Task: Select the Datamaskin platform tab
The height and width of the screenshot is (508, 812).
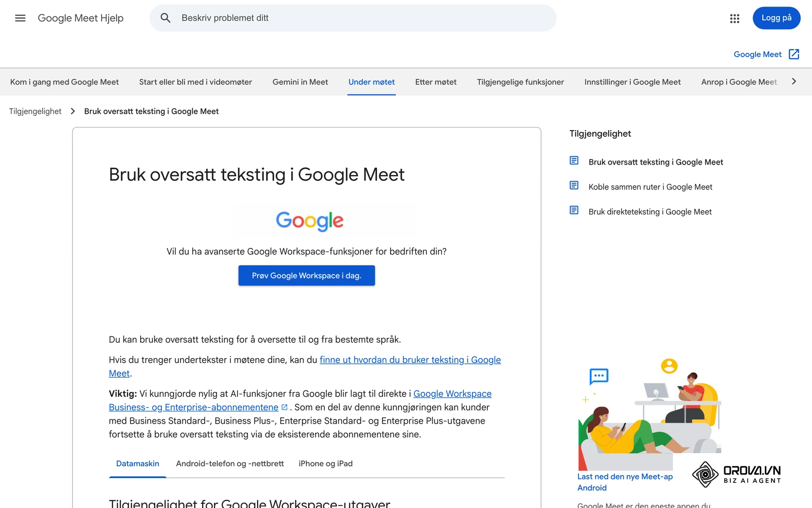Action: [x=138, y=463]
